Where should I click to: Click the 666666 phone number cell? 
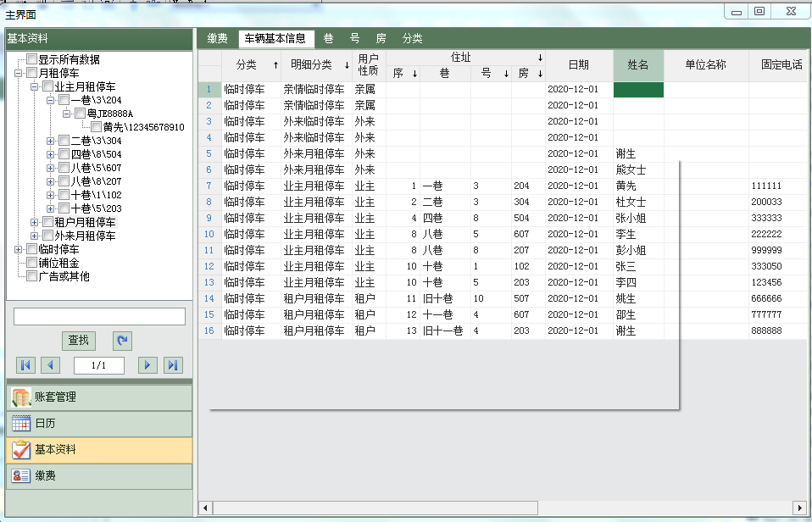[x=780, y=299]
